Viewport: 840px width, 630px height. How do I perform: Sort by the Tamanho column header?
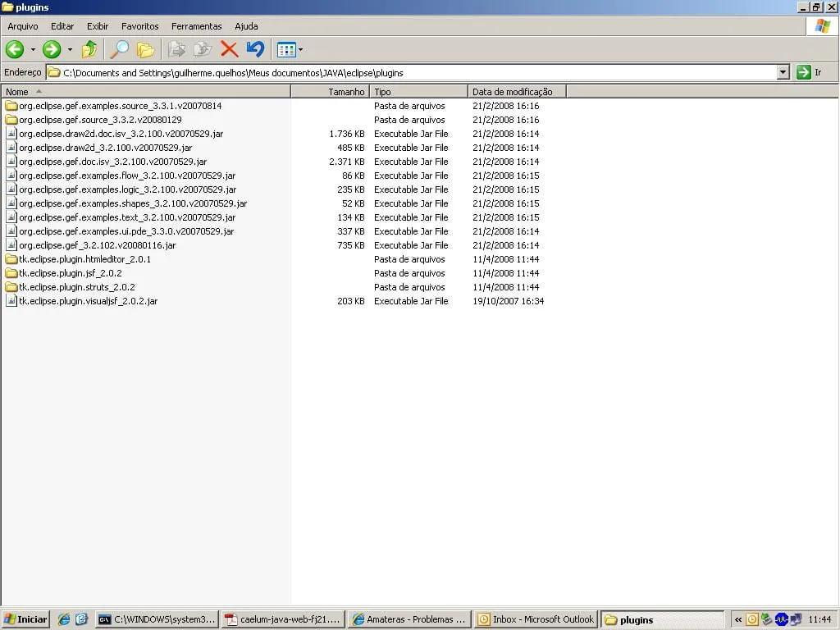pos(330,92)
